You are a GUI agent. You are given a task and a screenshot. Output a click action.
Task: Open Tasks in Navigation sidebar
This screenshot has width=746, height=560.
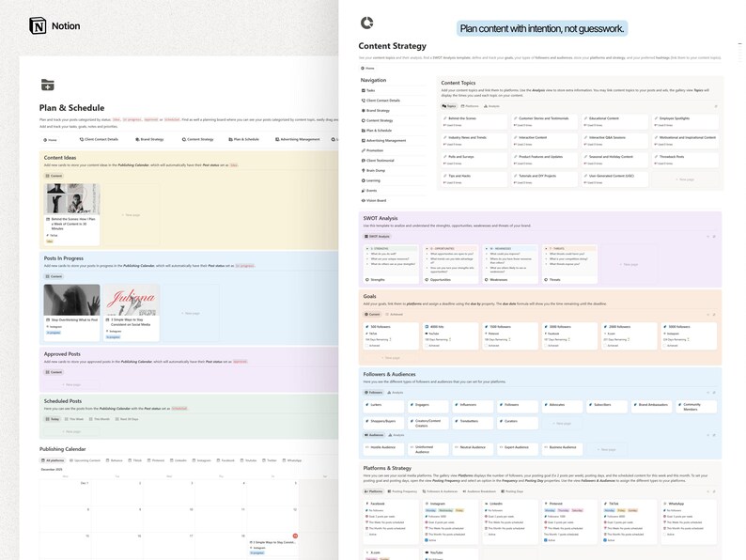click(x=368, y=90)
